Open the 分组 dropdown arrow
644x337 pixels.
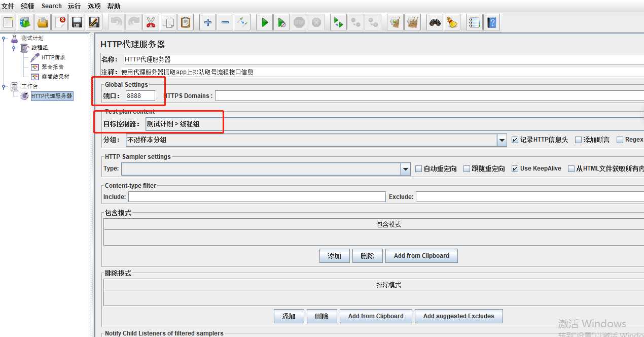[502, 140]
